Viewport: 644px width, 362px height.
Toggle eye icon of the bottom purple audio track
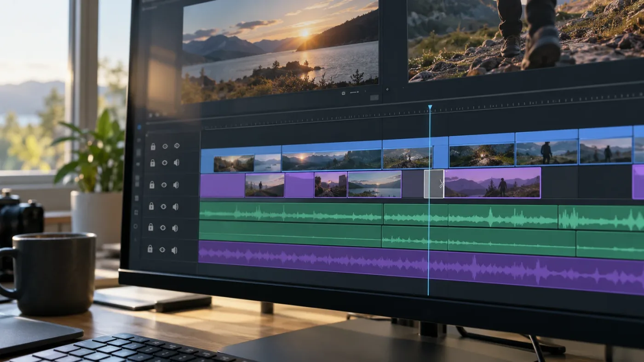pyautogui.click(x=162, y=249)
